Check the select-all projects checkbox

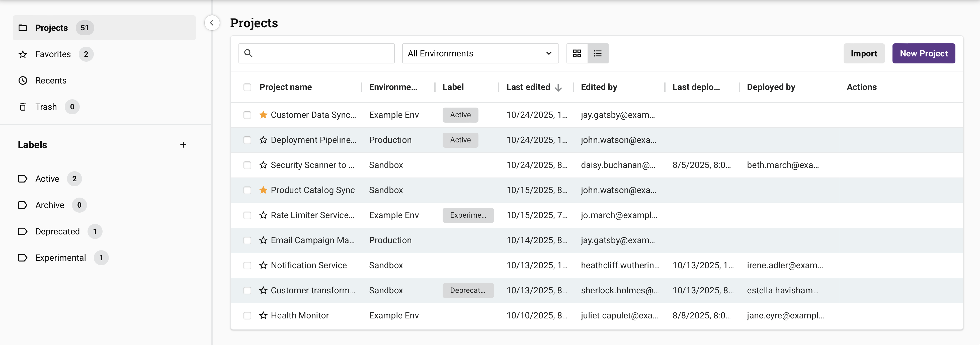247,87
